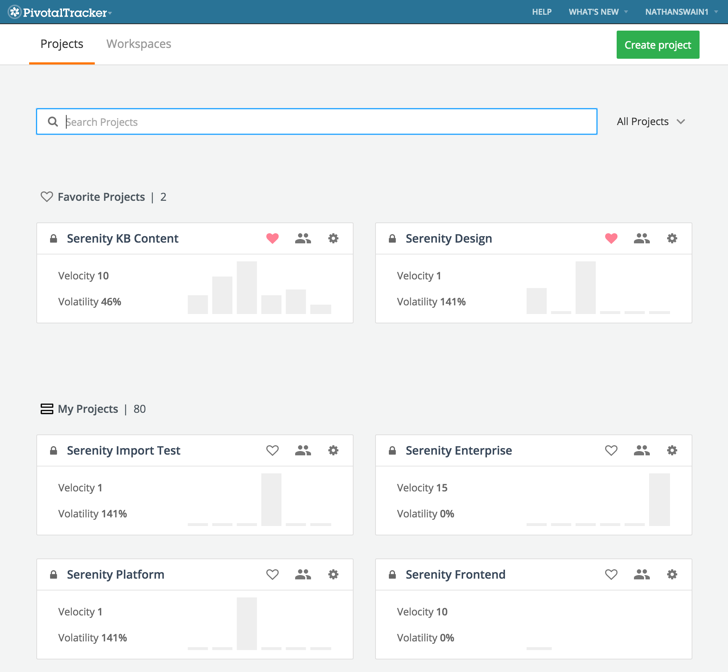
Task: Click settings gear on Serenity Frontend
Action: coord(672,575)
